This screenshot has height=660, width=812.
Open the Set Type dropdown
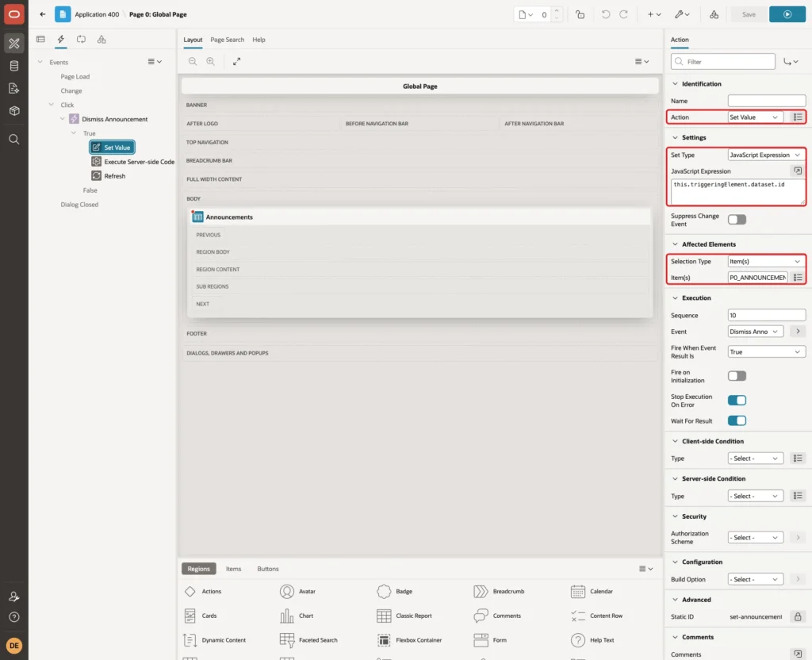[x=767, y=155]
